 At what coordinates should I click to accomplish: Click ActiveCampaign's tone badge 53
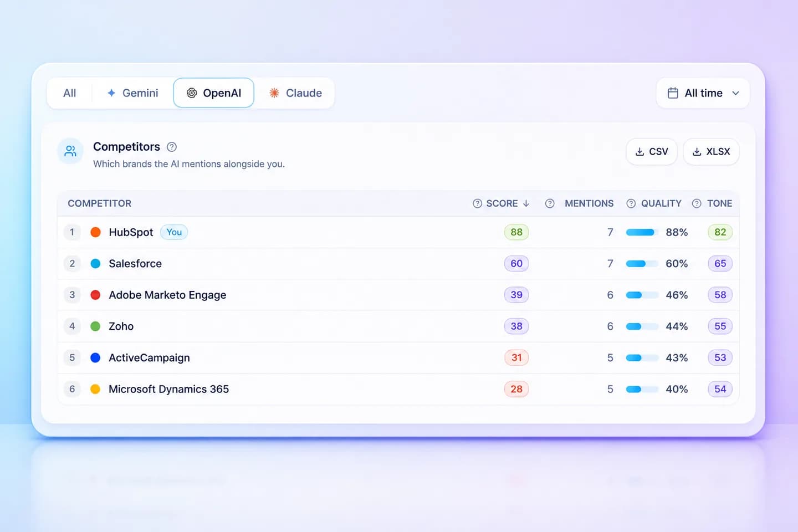pyautogui.click(x=720, y=358)
